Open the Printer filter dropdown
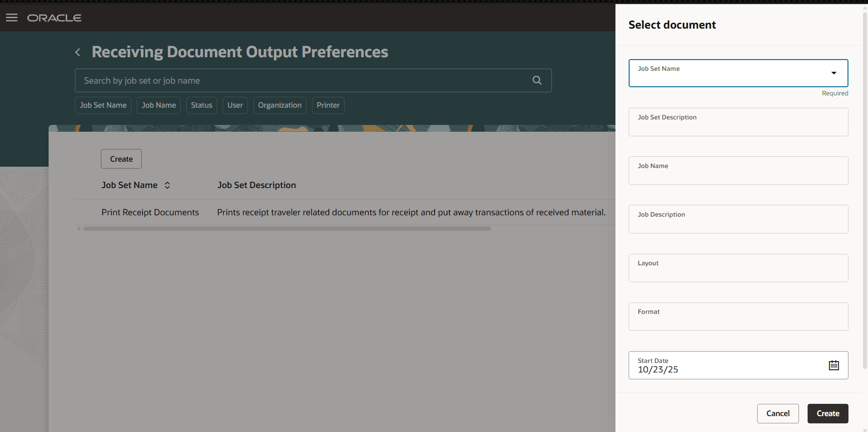868x432 pixels. tap(328, 105)
